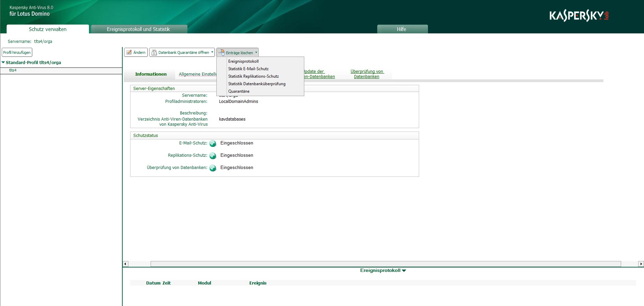The height and width of the screenshot is (306, 644).
Task: Switch to Ereignisprotokoll und Statistik tab
Action: tap(138, 29)
